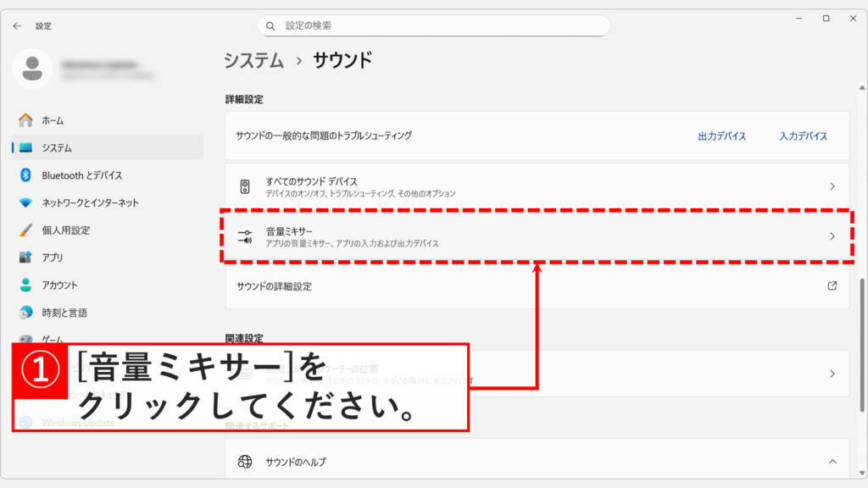Click the back arrow in Settings
Image resolution: width=868 pixels, height=488 pixels.
(17, 25)
